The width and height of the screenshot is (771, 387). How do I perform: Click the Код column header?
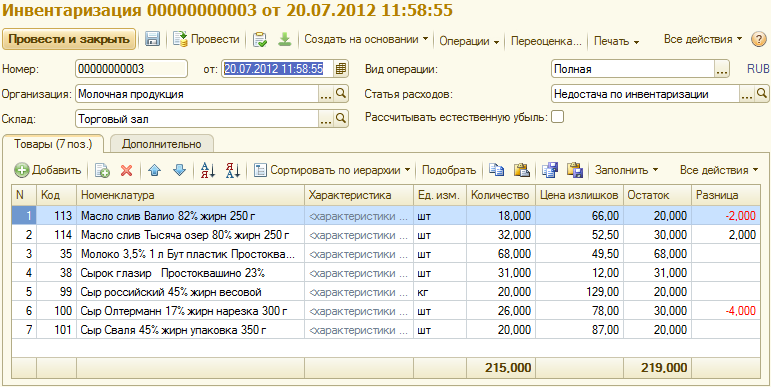[57, 195]
